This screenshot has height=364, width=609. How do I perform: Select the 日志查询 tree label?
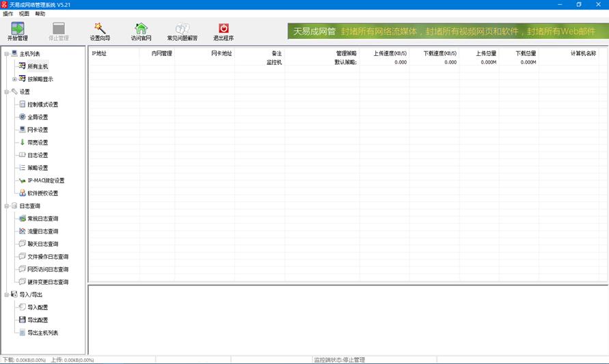[29, 206]
